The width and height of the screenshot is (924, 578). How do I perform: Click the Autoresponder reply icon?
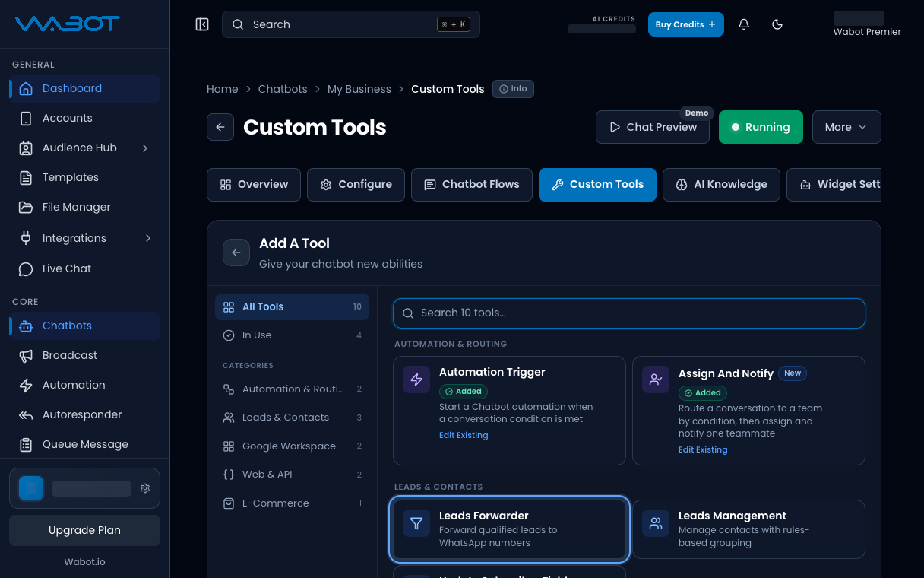pos(26,414)
